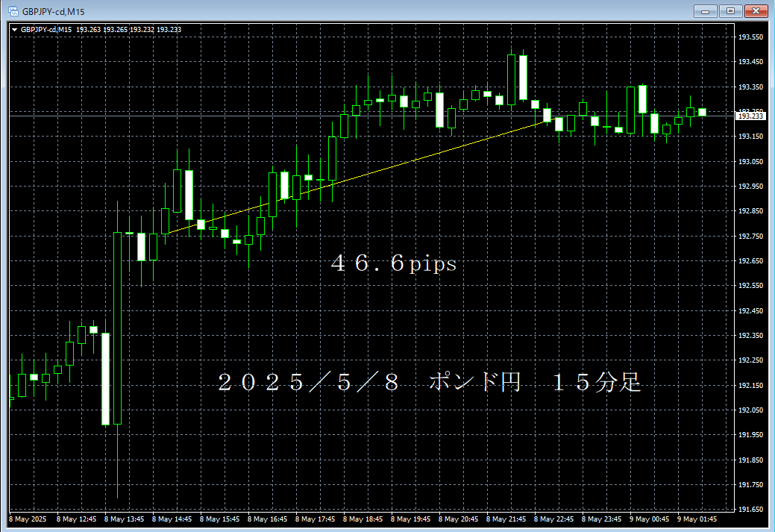
Task: Click the GBPJPY-cd,M15 title bar text
Action: [x=54, y=11]
